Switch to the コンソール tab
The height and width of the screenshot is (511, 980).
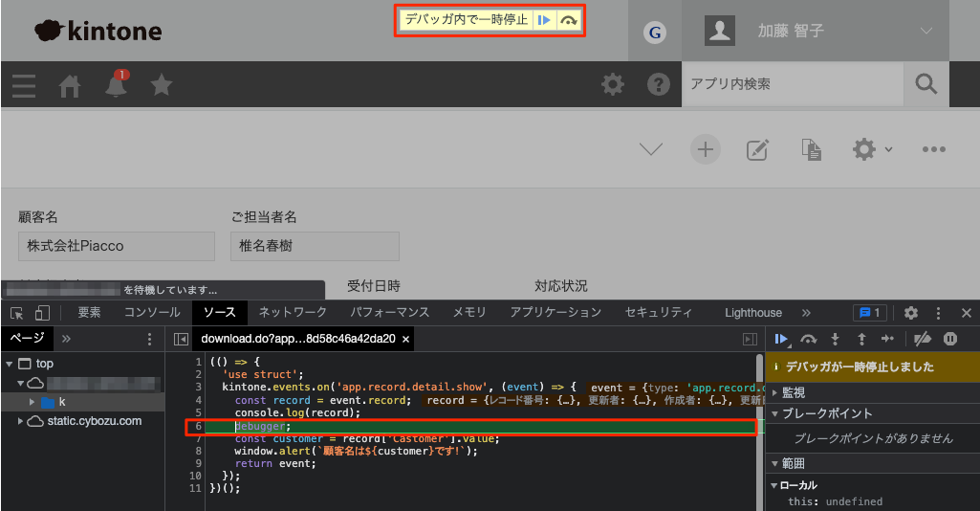152,312
